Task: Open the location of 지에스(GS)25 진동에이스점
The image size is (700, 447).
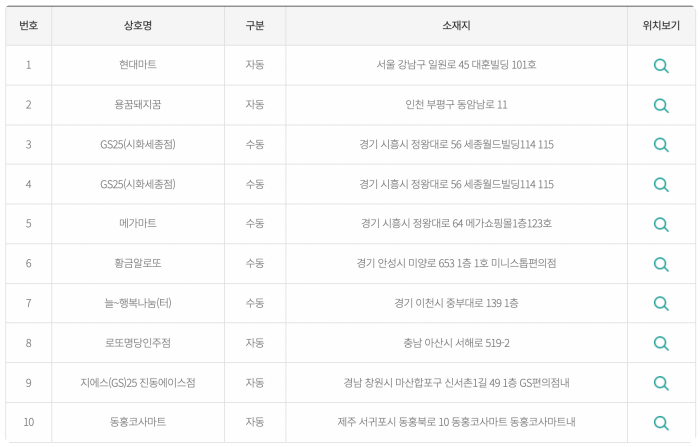Action: [x=661, y=383]
